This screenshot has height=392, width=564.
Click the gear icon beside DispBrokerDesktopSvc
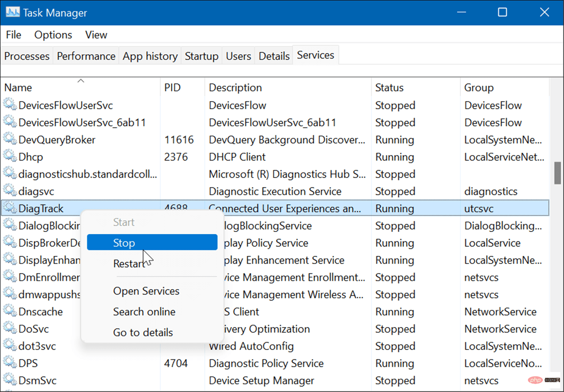pos(10,242)
